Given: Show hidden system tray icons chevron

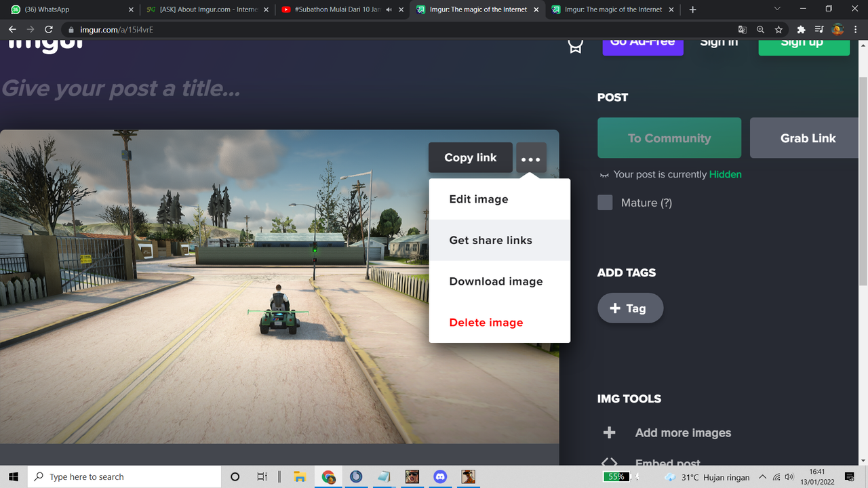Looking at the screenshot, I should pyautogui.click(x=762, y=476).
